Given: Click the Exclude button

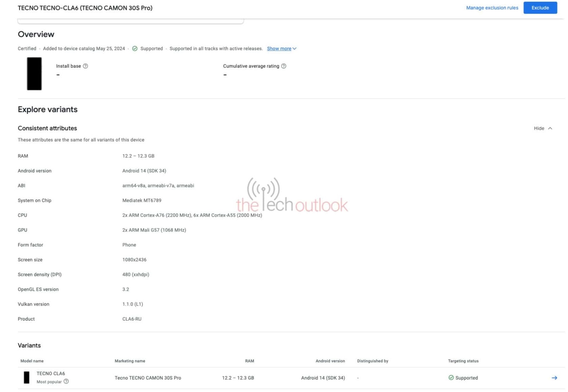Looking at the screenshot, I should coord(540,8).
